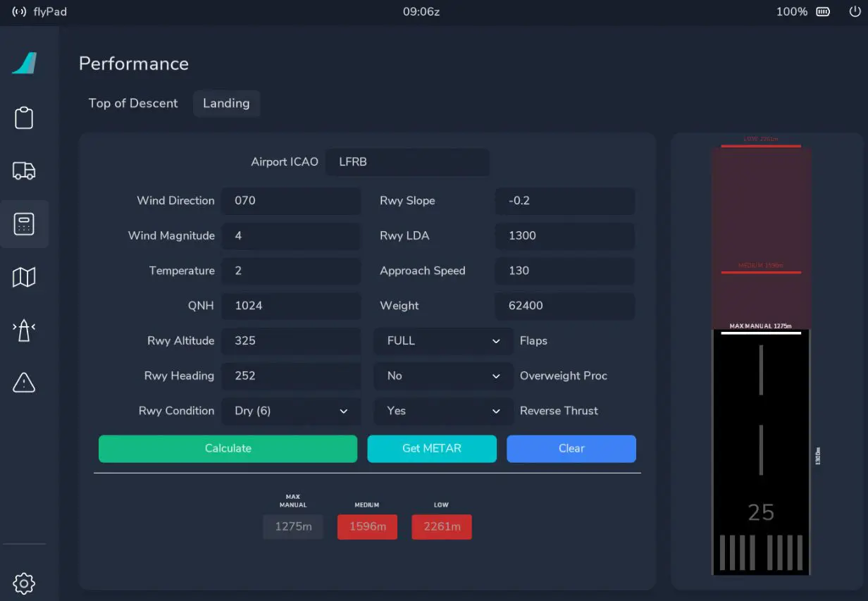Open the Navigation map icon
868x601 pixels.
[x=24, y=277]
